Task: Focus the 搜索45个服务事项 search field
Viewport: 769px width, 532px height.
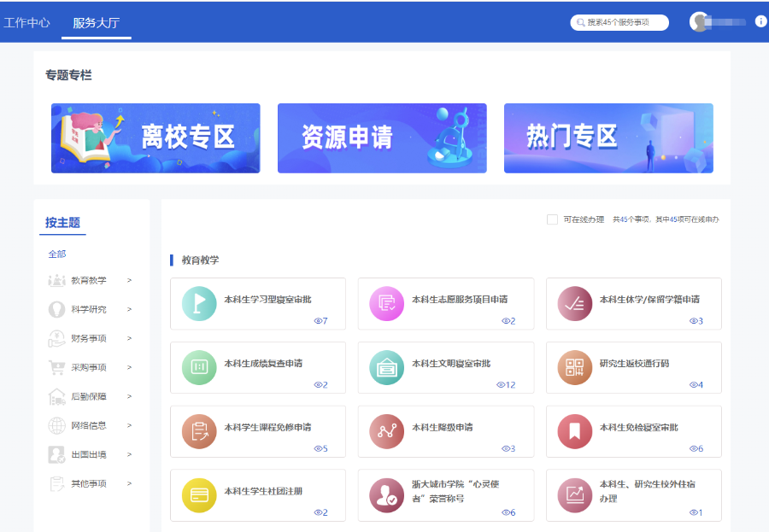Action: 619,22
